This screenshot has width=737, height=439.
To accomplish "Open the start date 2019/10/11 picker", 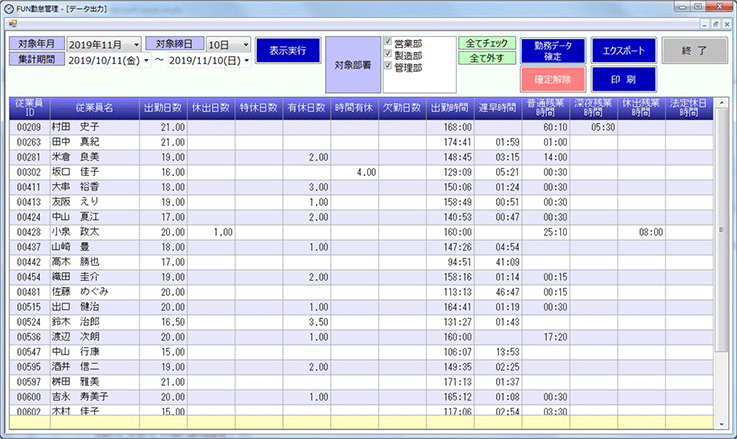I will tap(147, 61).
